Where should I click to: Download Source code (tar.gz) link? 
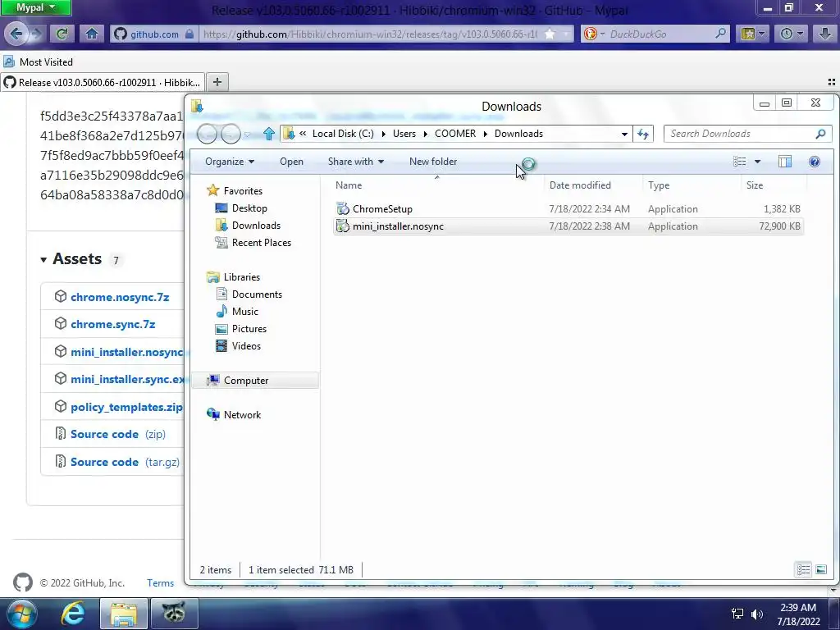(125, 462)
